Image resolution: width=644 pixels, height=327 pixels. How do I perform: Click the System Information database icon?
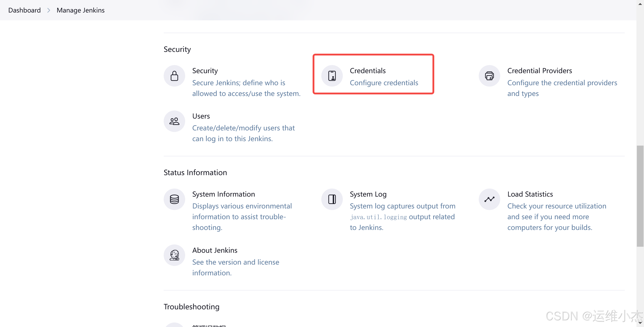coord(174,199)
